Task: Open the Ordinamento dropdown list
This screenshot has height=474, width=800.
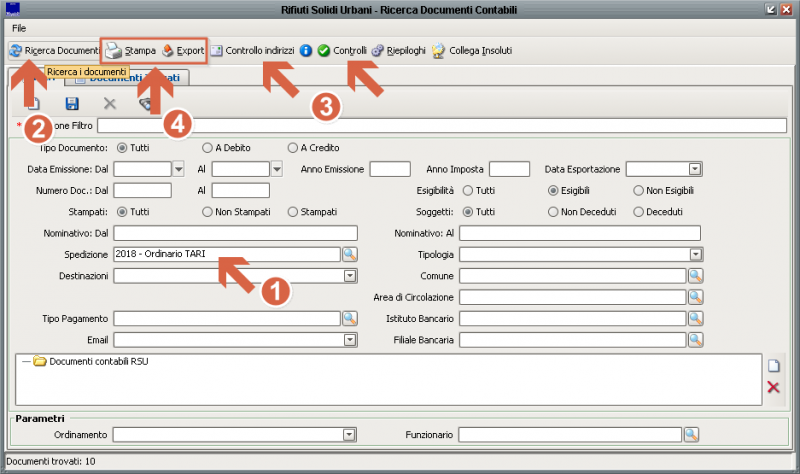Action: pos(349,435)
